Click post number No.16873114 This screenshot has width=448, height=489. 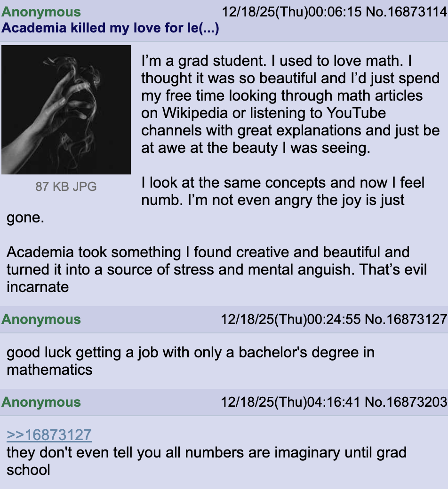click(406, 12)
